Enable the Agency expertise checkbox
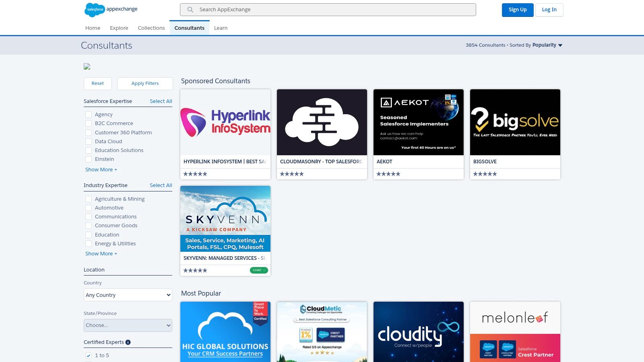Image resolution: width=644 pixels, height=362 pixels. 89,115
